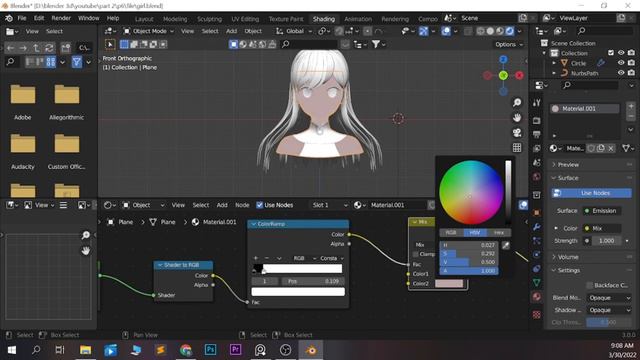Open the Object properties orange square tab
The height and width of the screenshot is (360, 640).
(537, 213)
